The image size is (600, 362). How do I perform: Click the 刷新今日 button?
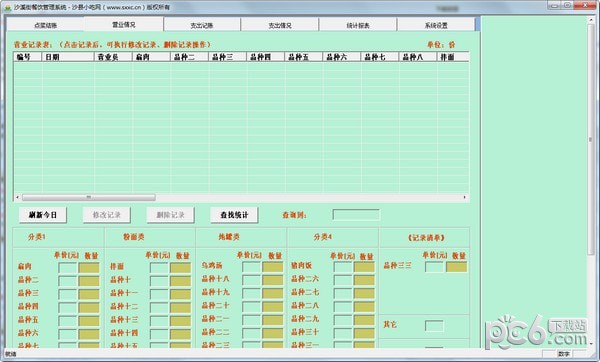pos(42,215)
